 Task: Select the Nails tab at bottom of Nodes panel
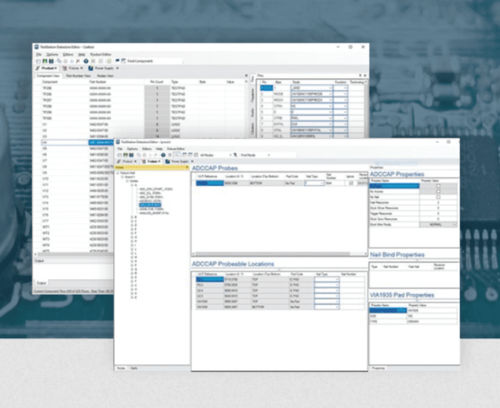(134, 368)
